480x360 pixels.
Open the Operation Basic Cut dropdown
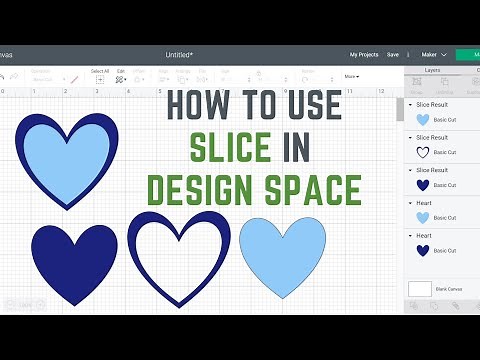click(49, 80)
